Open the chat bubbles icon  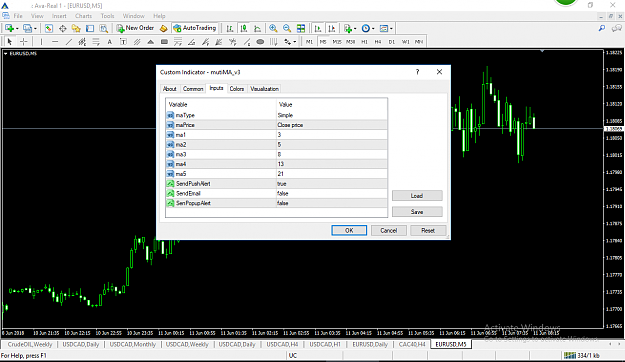point(617,28)
